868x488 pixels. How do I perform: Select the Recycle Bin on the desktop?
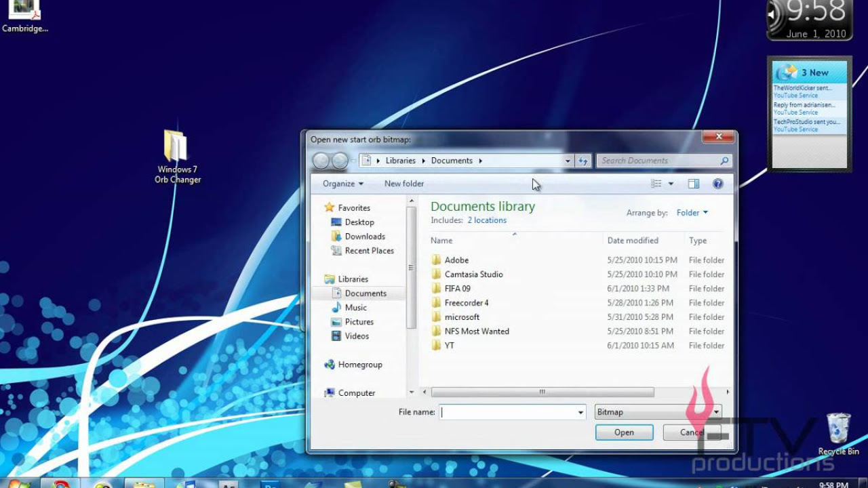(x=839, y=434)
